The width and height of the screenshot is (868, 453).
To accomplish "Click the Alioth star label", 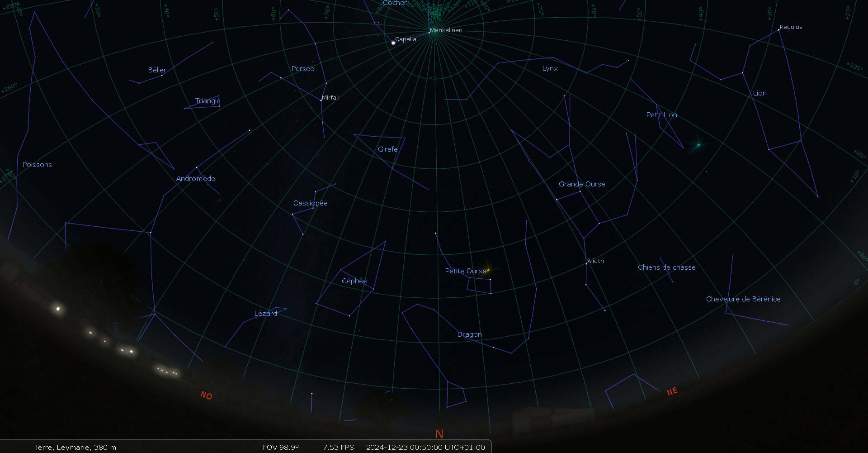I will [x=595, y=261].
